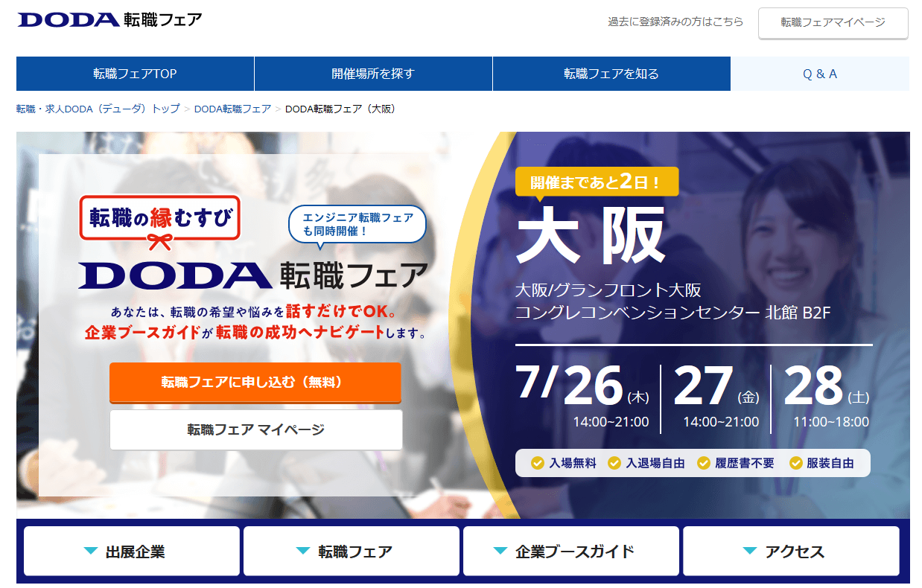Open 転職フェアマイページ button in header
The height and width of the screenshot is (588, 922).
833,22
